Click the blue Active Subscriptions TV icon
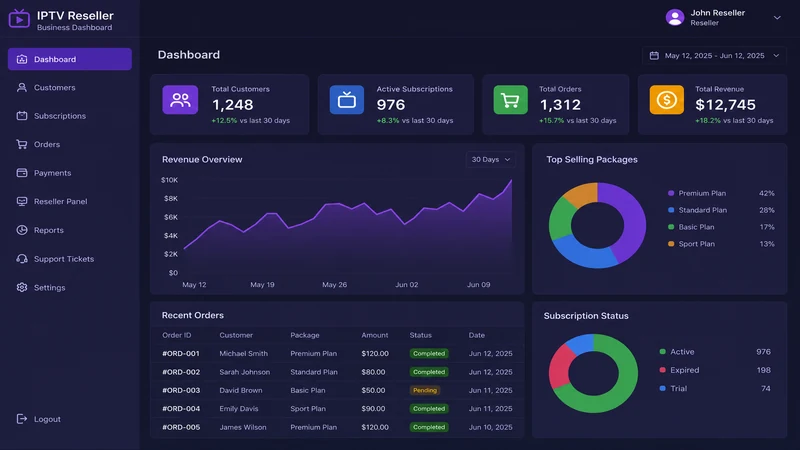The width and height of the screenshot is (800, 450). click(x=346, y=99)
